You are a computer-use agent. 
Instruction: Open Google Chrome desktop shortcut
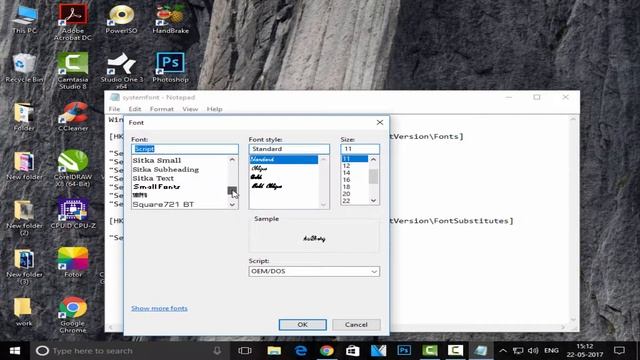[73, 315]
